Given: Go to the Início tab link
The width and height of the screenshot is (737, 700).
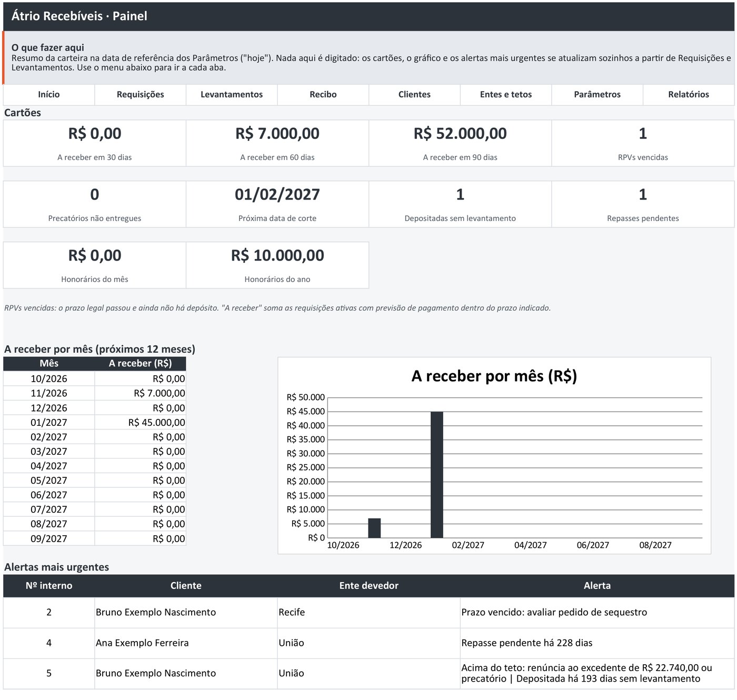Looking at the screenshot, I should (x=49, y=95).
